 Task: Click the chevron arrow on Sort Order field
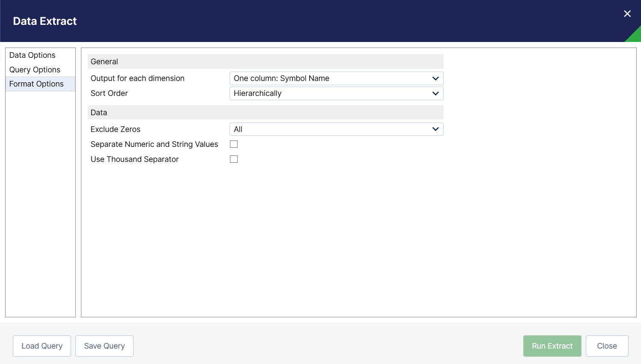click(435, 93)
